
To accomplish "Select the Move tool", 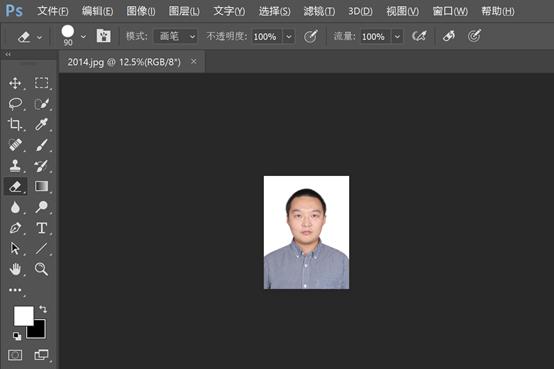I will tap(15, 83).
